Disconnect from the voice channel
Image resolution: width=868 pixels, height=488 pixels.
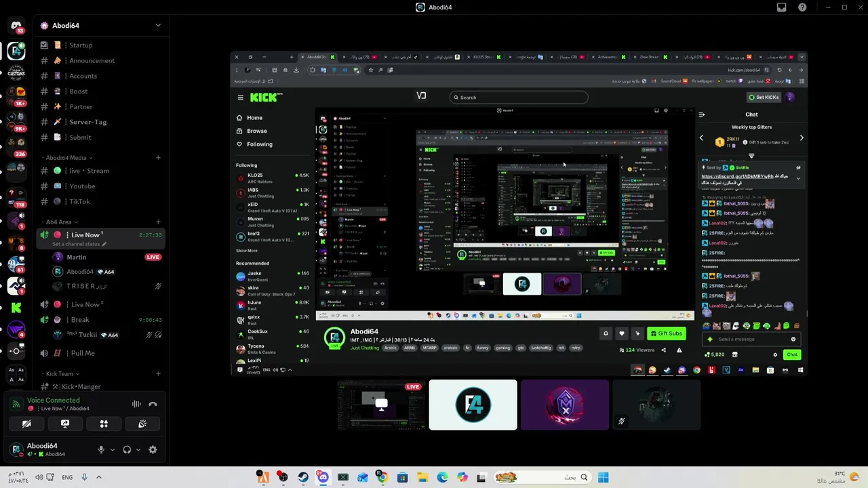tap(153, 404)
